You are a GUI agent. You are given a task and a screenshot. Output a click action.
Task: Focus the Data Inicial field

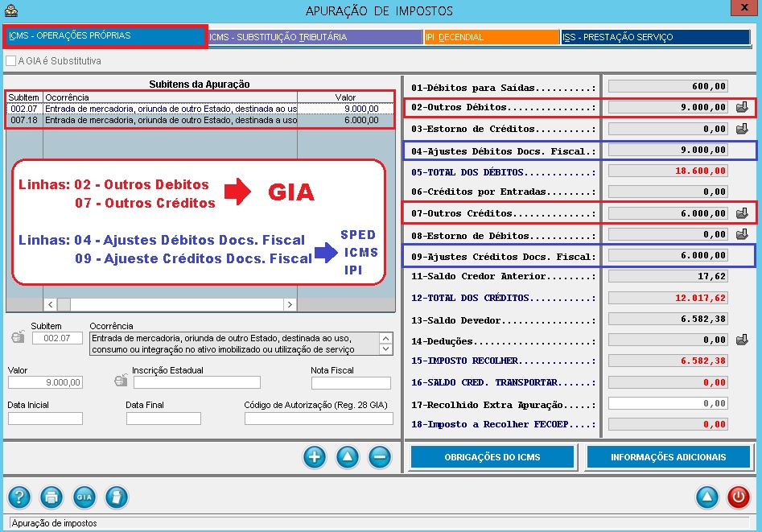click(45, 419)
